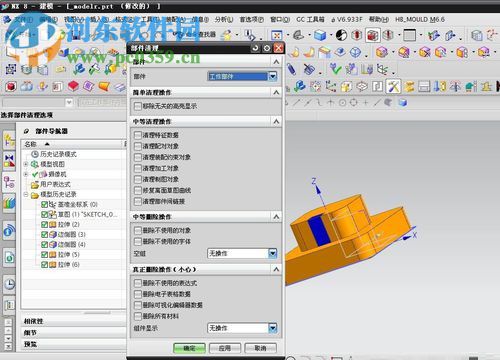Image resolution: width=500 pixels, height=360 pixels.
Task: Open Part Cleanup dialog options gear
Action: (x=267, y=48)
